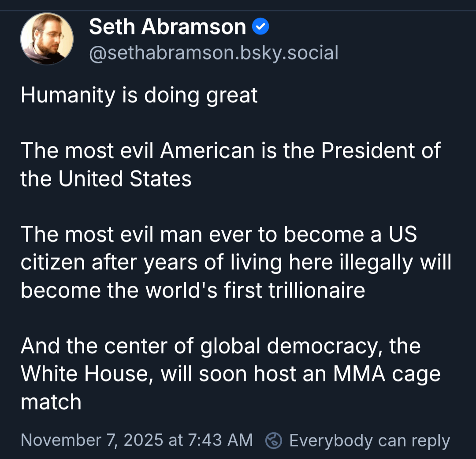The height and width of the screenshot is (459, 476).
Task: Click the "Humanity is doing great" line
Action: [139, 95]
